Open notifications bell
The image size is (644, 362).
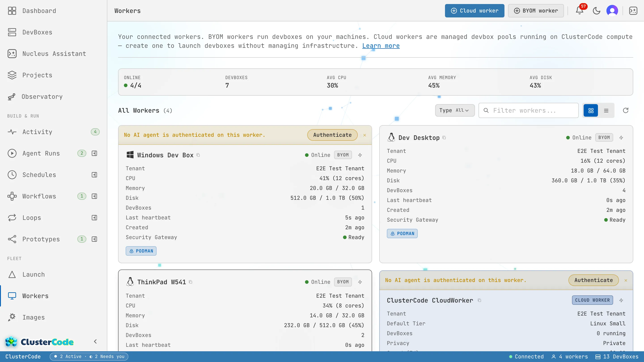click(580, 11)
